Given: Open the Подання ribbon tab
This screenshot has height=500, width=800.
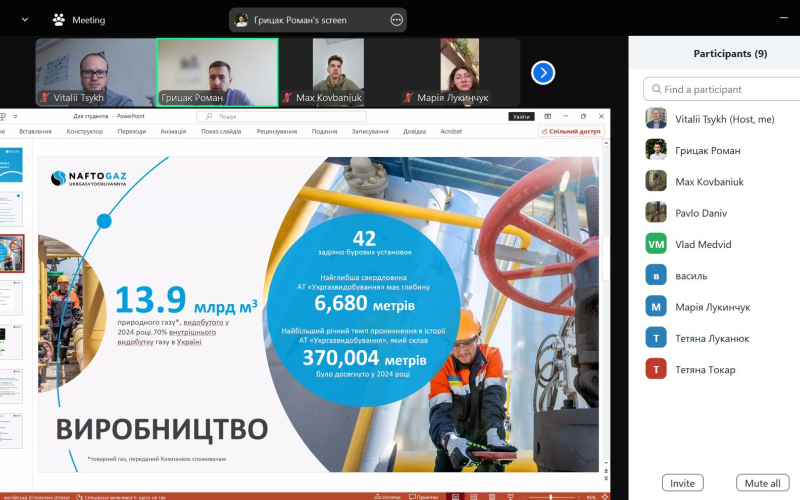Looking at the screenshot, I should pyautogui.click(x=324, y=132).
